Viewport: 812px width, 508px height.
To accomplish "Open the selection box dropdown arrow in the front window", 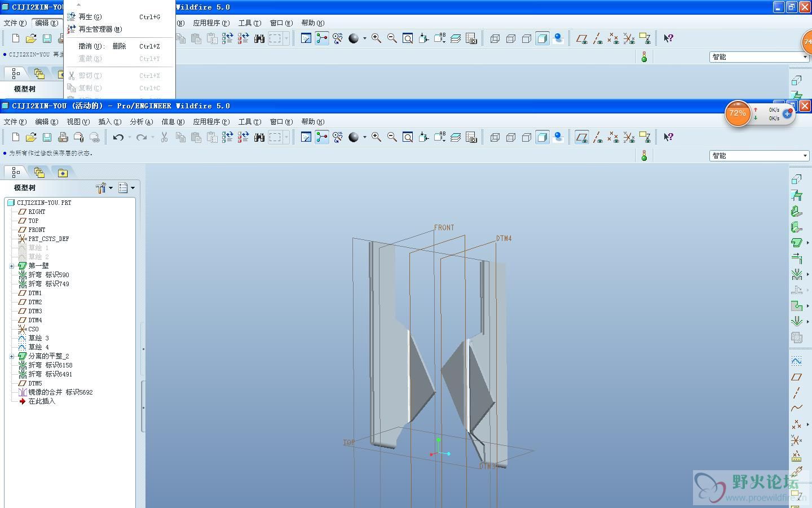I will tap(286, 137).
